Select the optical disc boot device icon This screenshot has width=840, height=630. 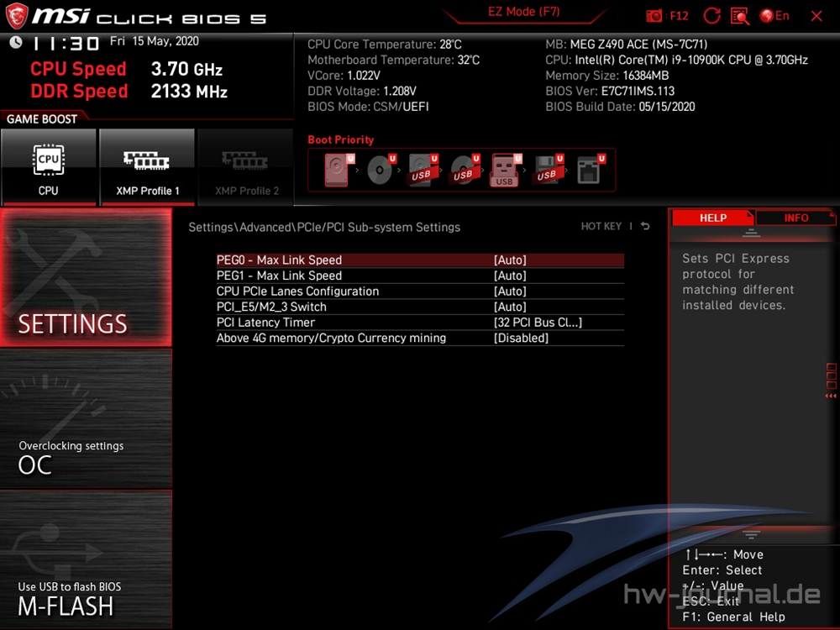[381, 170]
